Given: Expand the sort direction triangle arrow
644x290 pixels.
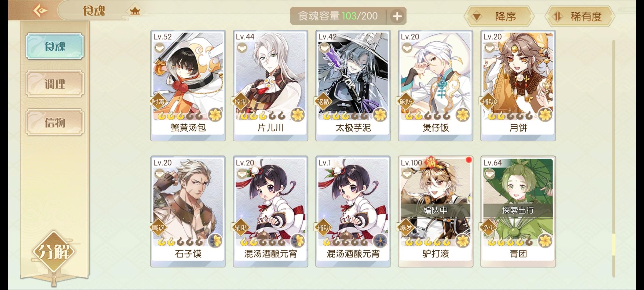Looking at the screenshot, I should [x=476, y=17].
